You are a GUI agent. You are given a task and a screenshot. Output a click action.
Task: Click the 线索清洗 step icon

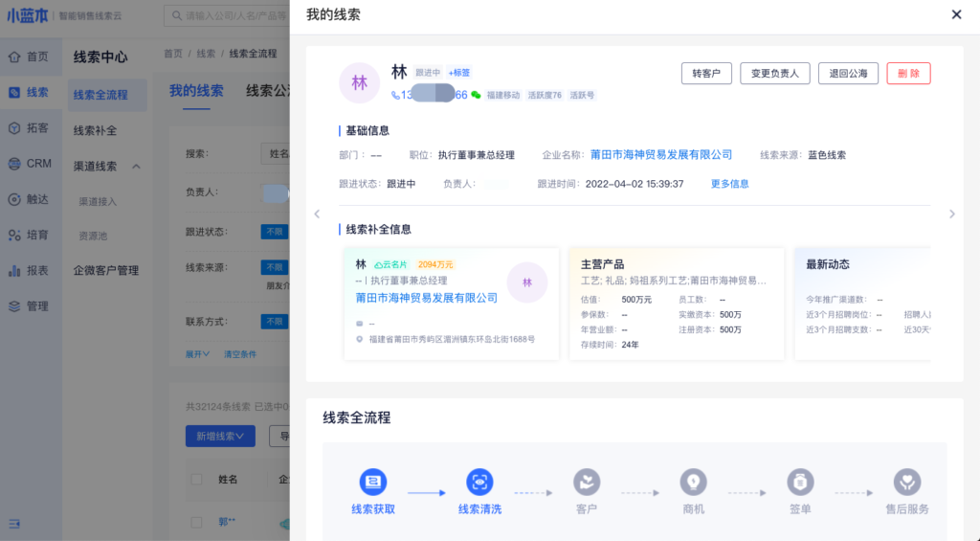479,482
